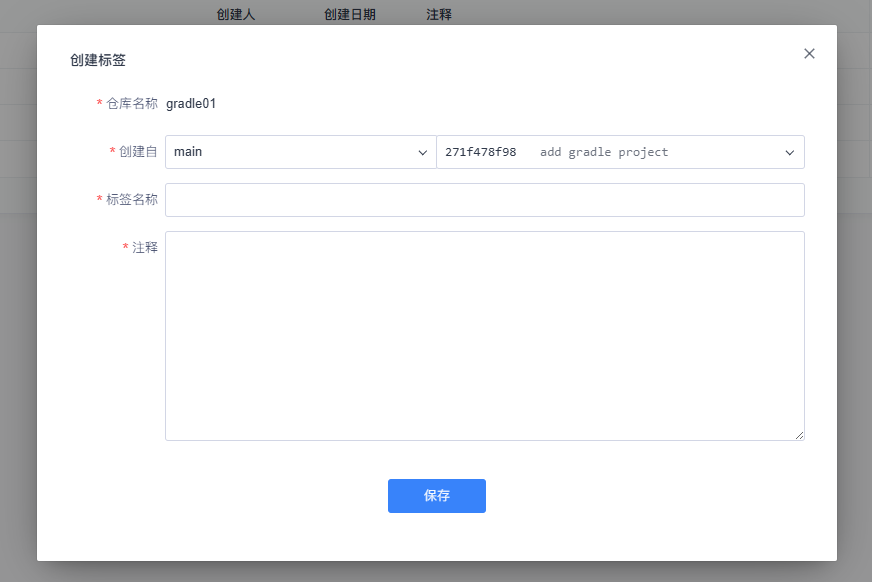
Task: Click the commit hash 271f478f98
Action: pyautogui.click(x=481, y=152)
